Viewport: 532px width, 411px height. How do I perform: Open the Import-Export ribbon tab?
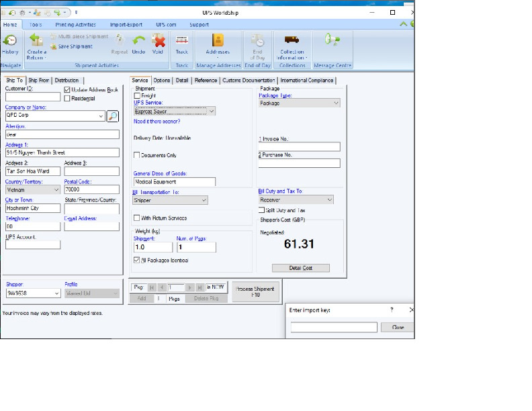pyautogui.click(x=126, y=24)
